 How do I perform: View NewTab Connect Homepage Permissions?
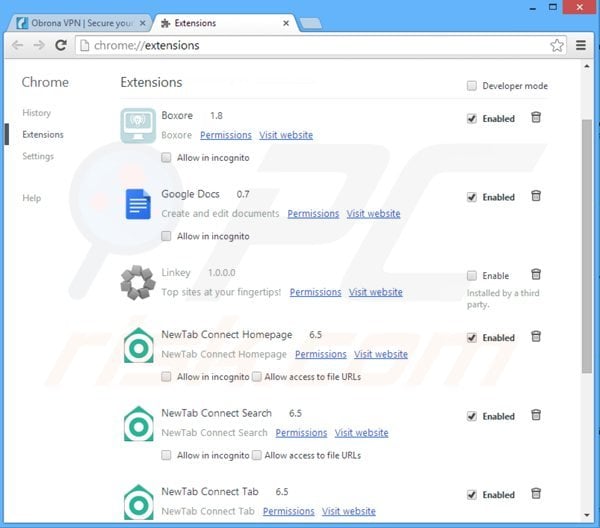click(321, 354)
